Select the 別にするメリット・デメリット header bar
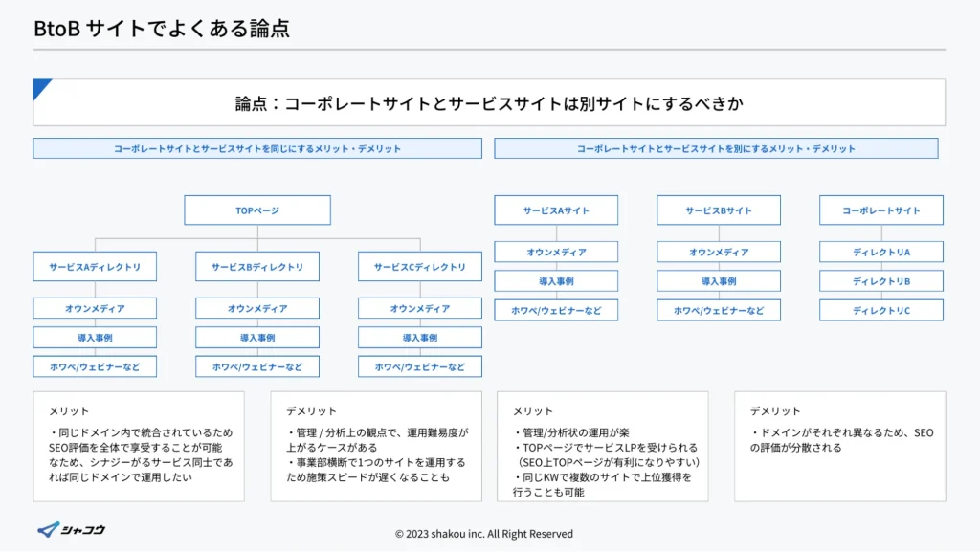 [716, 148]
